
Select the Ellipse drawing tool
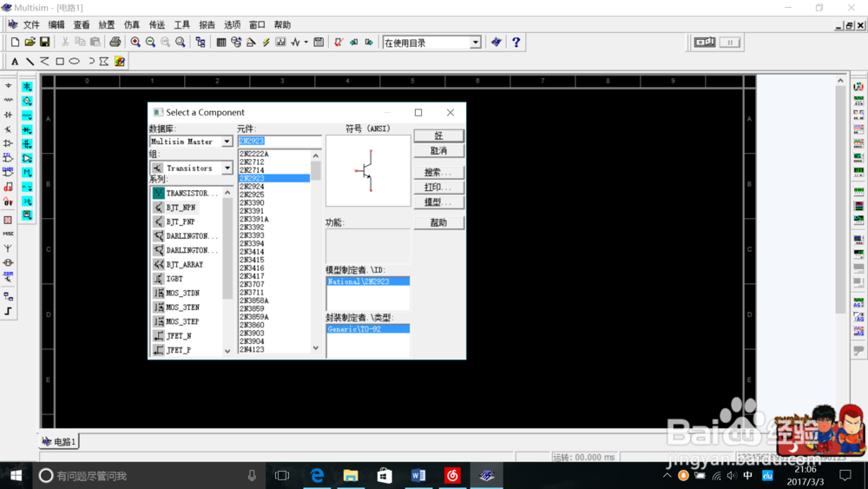coord(75,62)
